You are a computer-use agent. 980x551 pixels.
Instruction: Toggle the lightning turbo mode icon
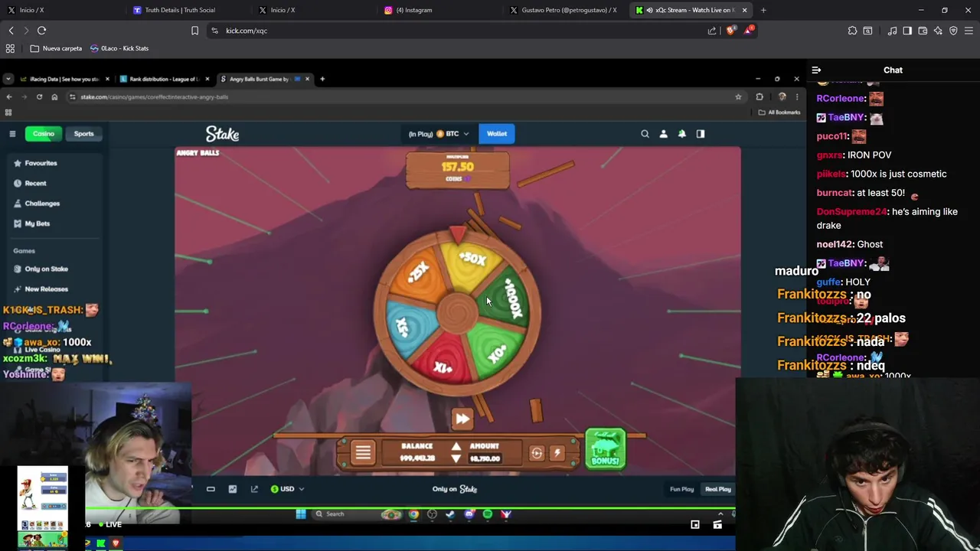tap(557, 453)
